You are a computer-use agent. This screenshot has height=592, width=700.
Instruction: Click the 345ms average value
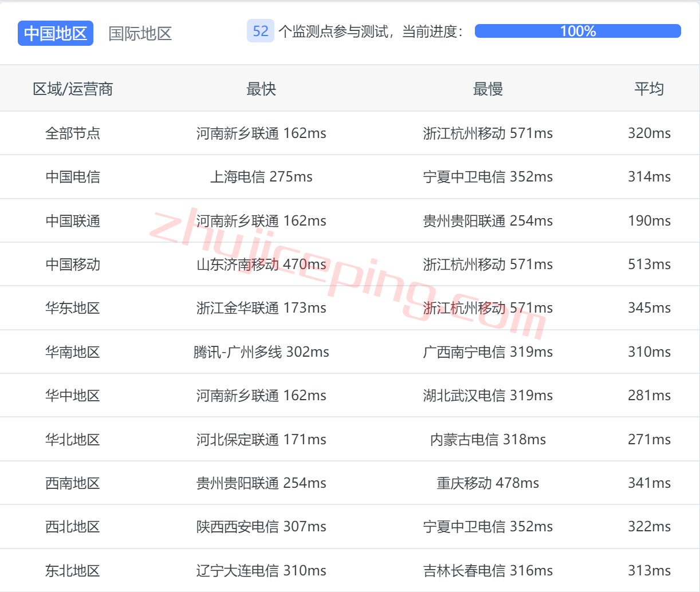click(649, 307)
